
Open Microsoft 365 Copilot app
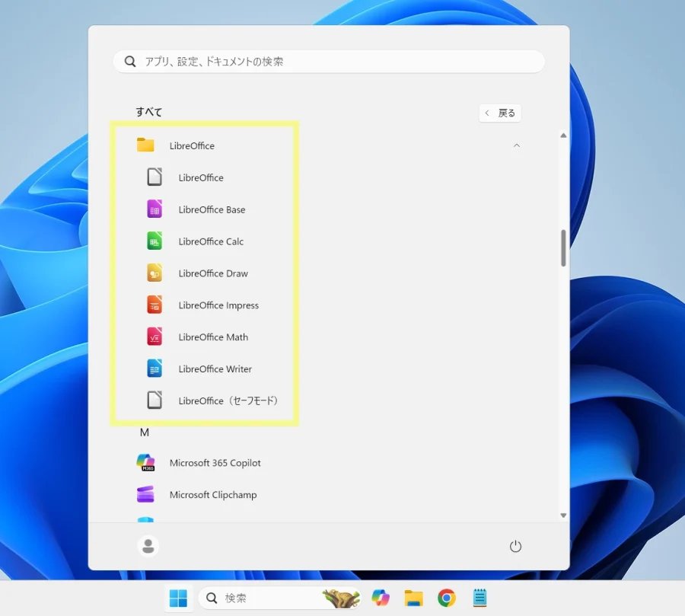tap(215, 463)
